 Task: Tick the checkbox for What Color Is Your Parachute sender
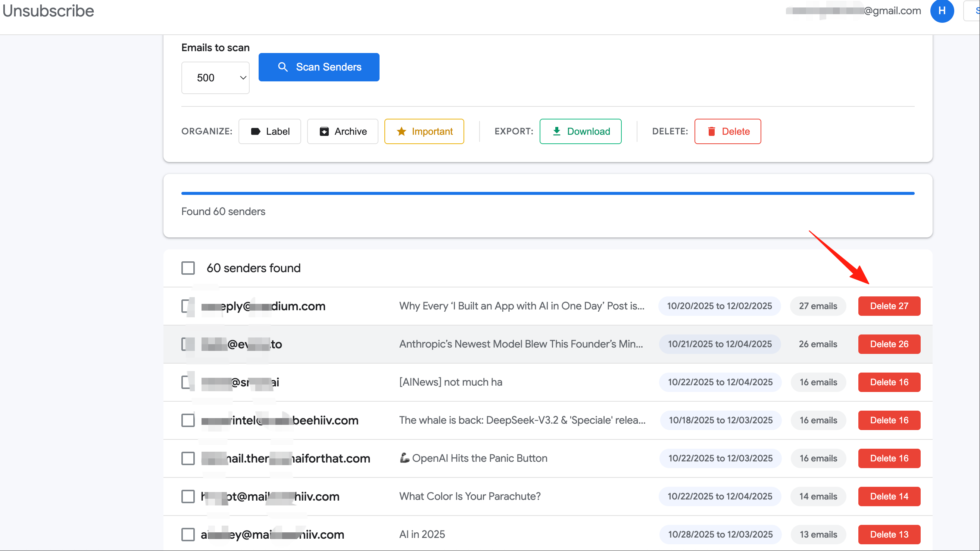tap(188, 496)
